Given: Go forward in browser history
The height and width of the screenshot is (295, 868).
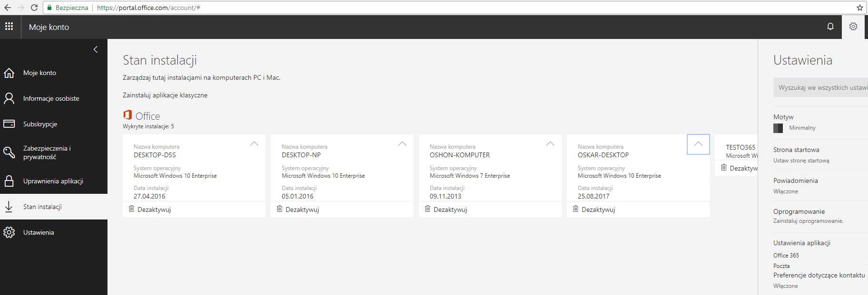Looking at the screenshot, I should click(x=21, y=8).
